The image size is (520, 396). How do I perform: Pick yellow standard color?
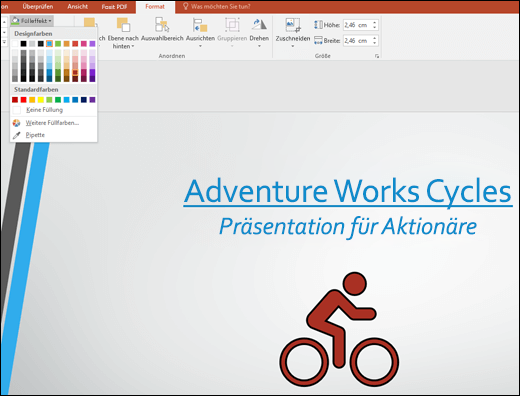click(x=41, y=100)
